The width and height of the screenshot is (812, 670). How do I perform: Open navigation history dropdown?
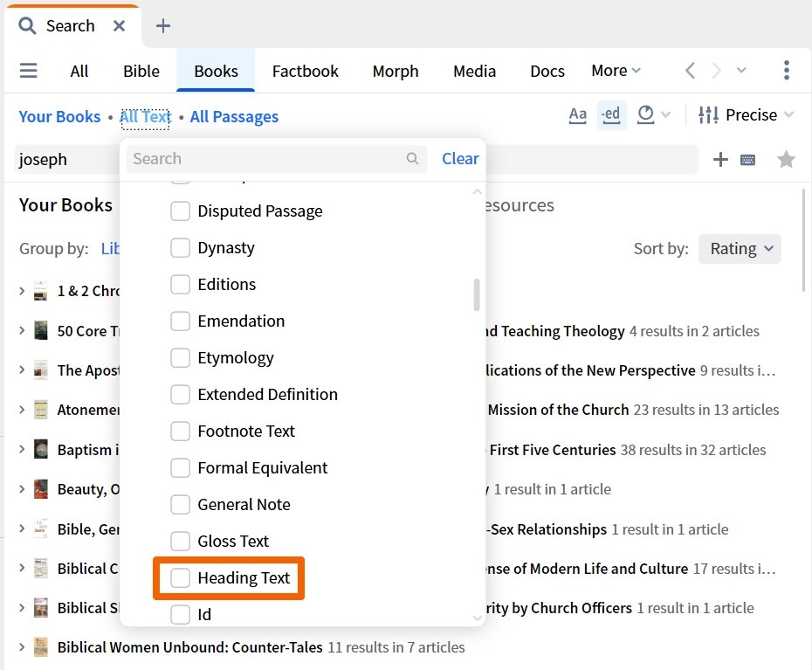741,71
